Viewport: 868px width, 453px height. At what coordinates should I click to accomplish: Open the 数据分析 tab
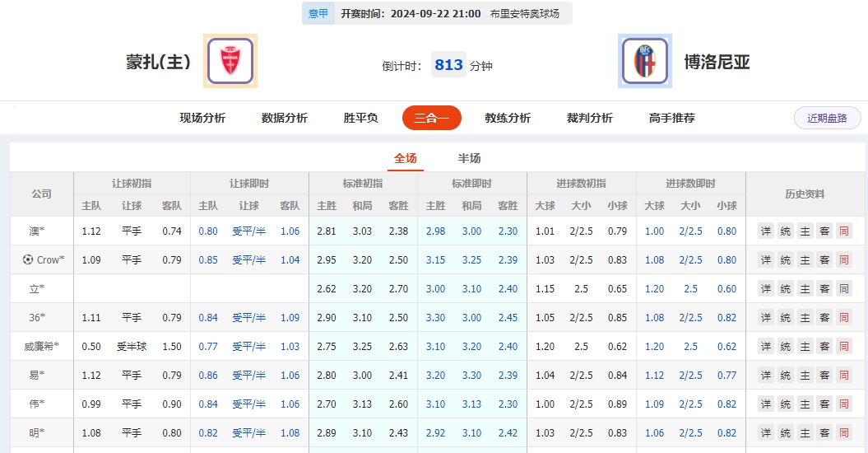[x=285, y=118]
